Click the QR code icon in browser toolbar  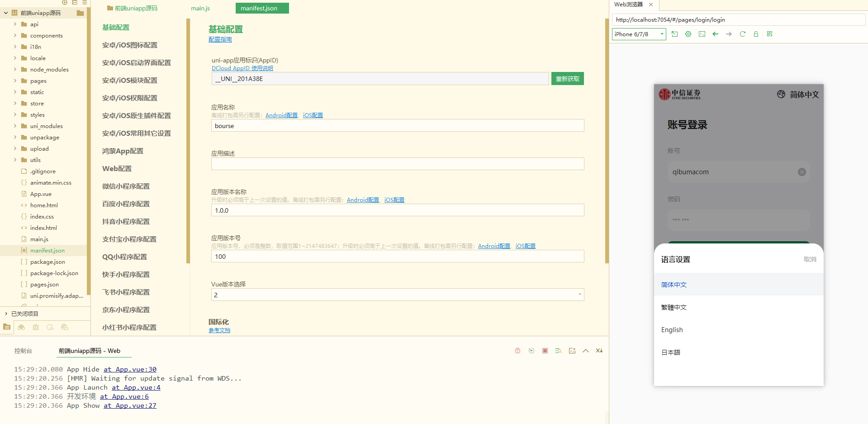769,34
